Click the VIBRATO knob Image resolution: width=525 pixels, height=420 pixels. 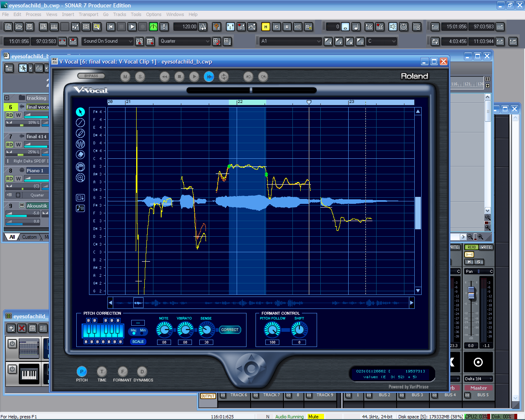click(185, 330)
